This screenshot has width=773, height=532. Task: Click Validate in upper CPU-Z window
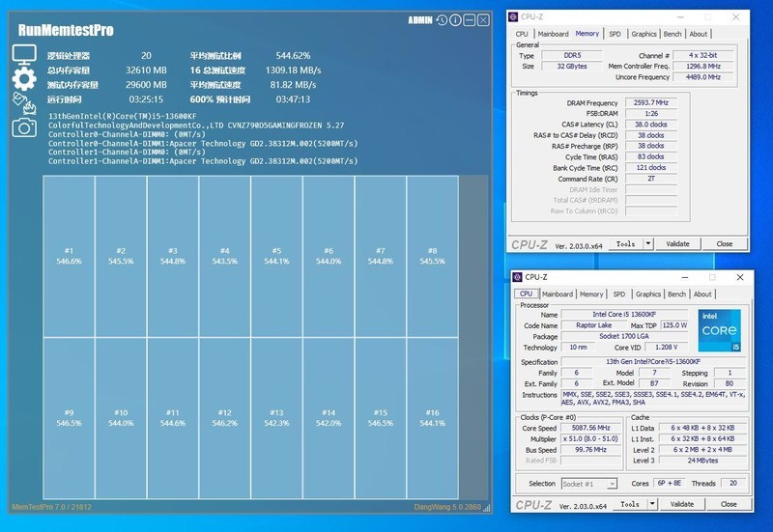tap(677, 244)
